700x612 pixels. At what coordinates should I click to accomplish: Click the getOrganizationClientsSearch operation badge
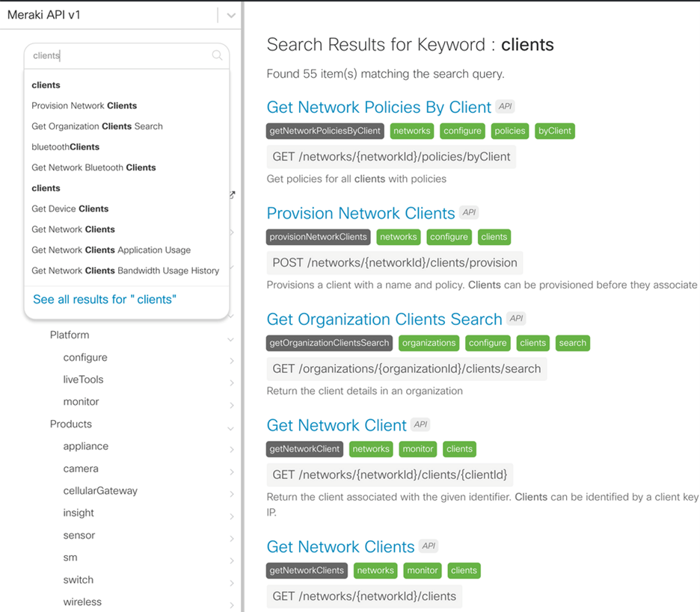click(329, 343)
